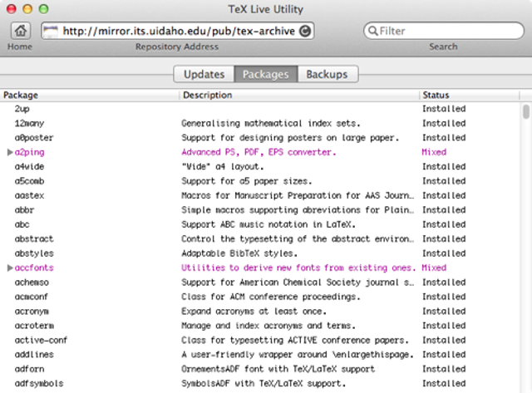The height and width of the screenshot is (393, 532).
Task: Click the Installed status of adfsymbols
Action: [444, 384]
